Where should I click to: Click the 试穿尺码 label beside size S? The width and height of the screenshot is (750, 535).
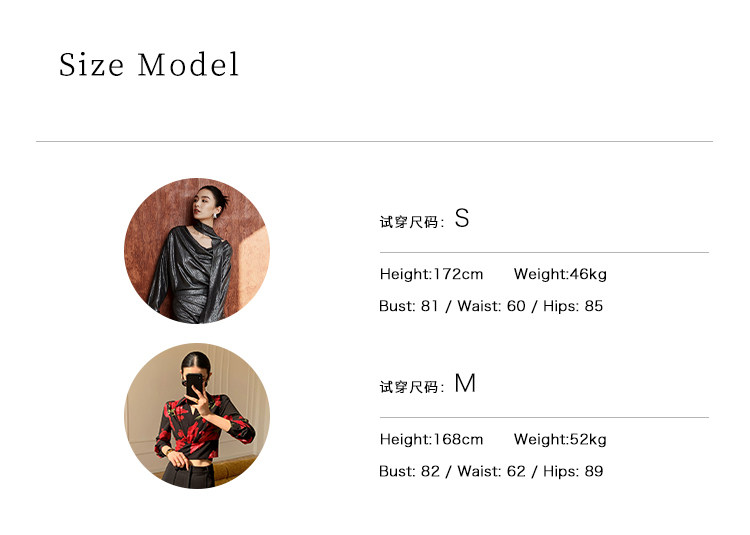pos(410,222)
